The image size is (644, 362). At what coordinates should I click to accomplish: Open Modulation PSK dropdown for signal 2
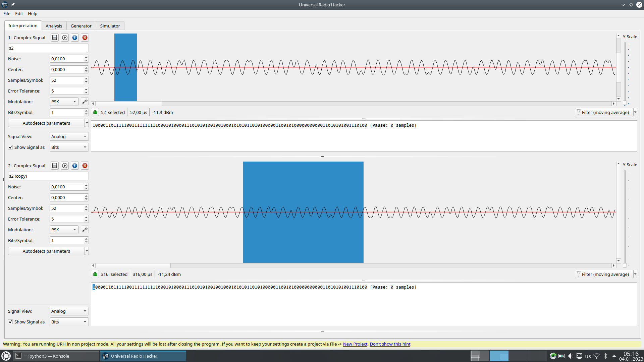tap(64, 230)
